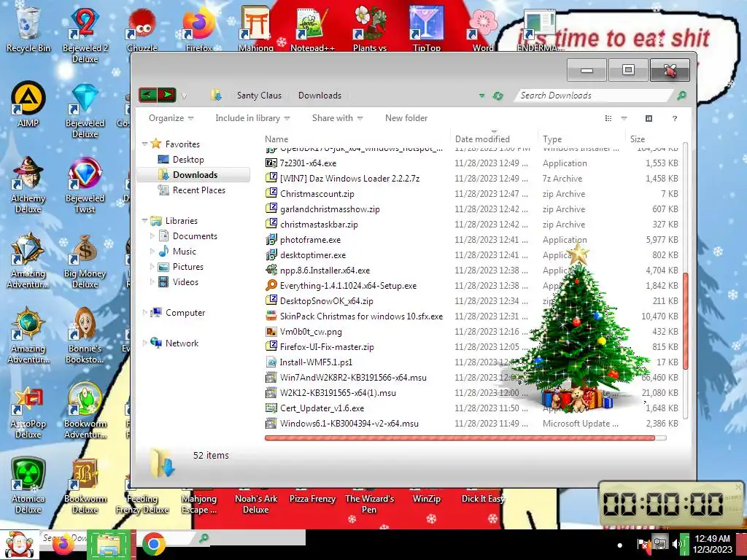Open the view options dropdown arrow
Image resolution: width=747 pixels, height=560 pixels.
tap(624, 118)
